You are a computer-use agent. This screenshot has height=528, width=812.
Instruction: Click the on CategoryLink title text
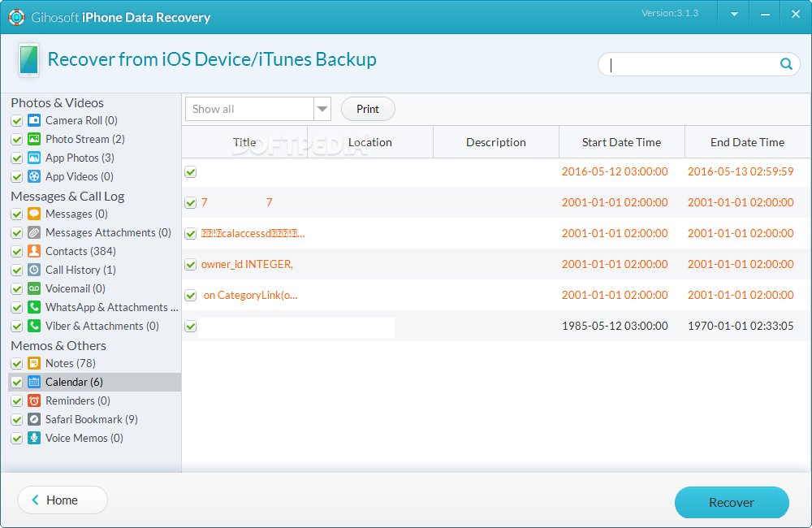(251, 295)
